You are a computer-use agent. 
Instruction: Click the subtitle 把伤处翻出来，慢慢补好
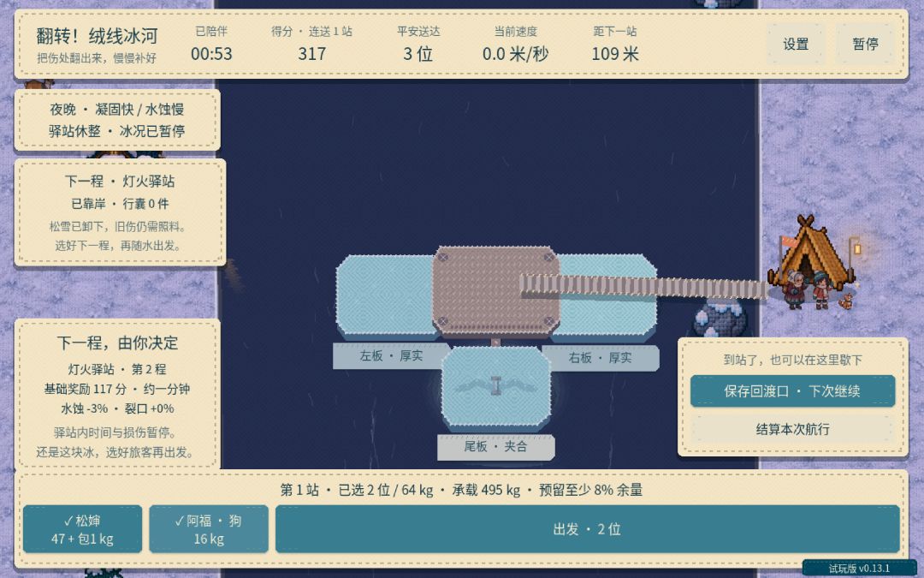click(x=97, y=58)
